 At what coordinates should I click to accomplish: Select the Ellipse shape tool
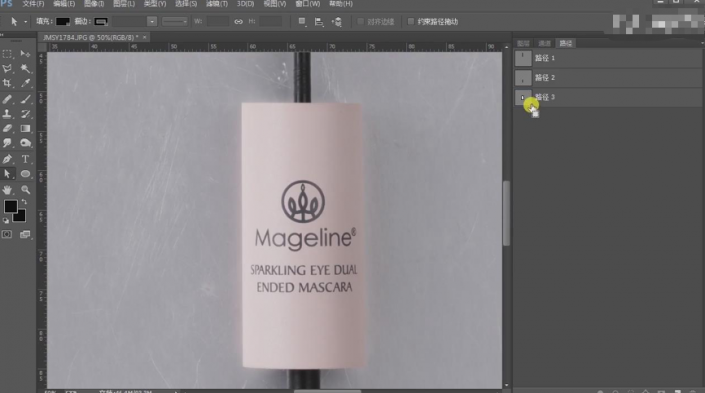pyautogui.click(x=25, y=174)
